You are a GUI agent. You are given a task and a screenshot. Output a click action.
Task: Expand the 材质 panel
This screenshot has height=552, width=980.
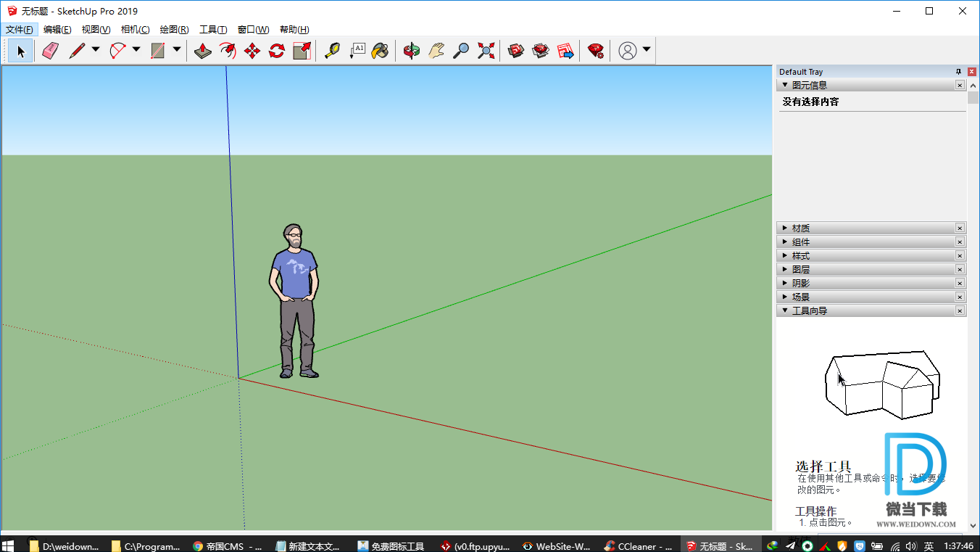pos(785,228)
